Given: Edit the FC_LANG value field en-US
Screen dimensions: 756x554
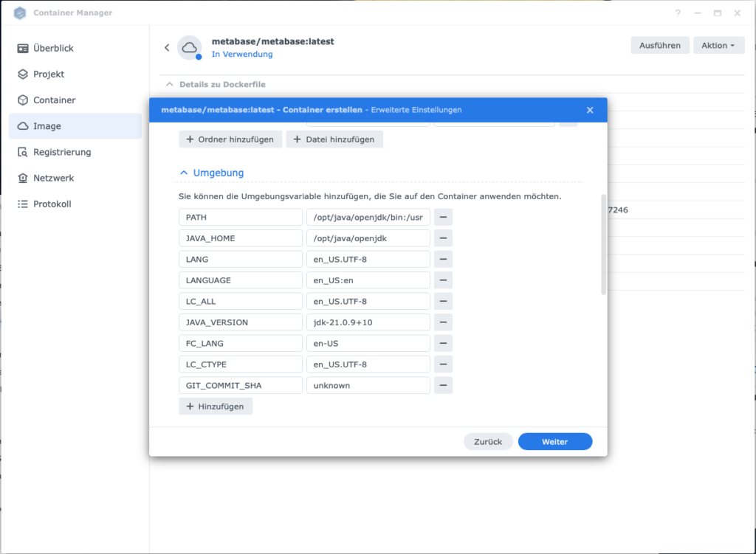Looking at the screenshot, I should [x=368, y=344].
